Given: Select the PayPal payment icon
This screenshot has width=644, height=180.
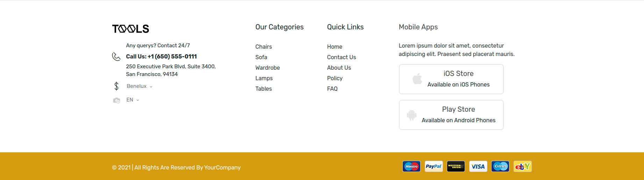Looking at the screenshot, I should click(x=434, y=166).
